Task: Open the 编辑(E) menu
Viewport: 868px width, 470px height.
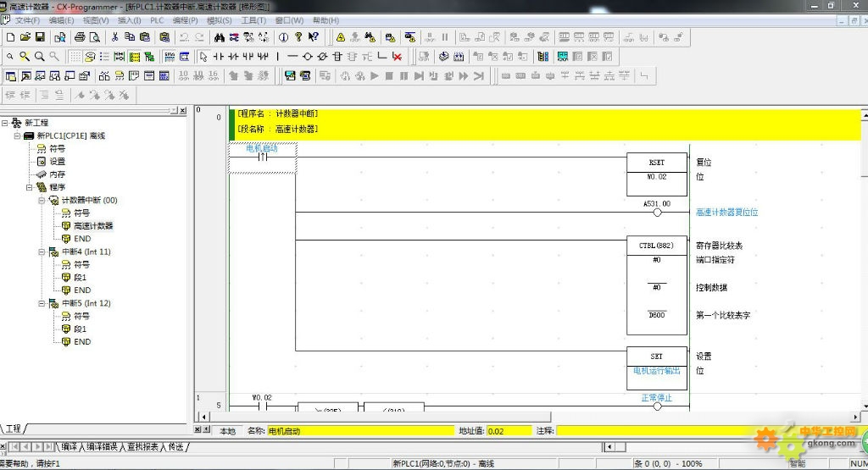Action: coord(61,20)
